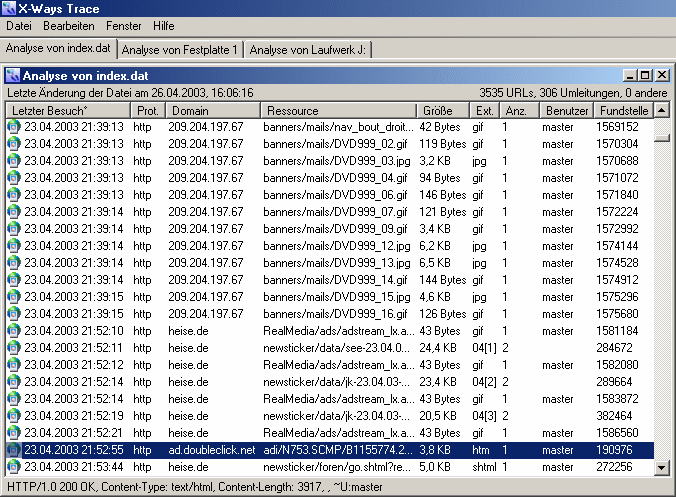Click the row icon for DVD999_09.gif entry
Viewport: 676px width, 497px height.
(x=13, y=229)
